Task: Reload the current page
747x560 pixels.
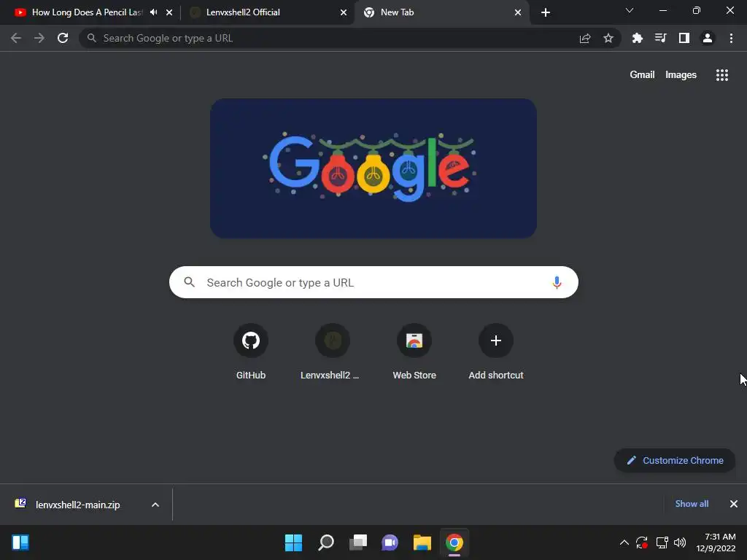Action: (x=63, y=38)
